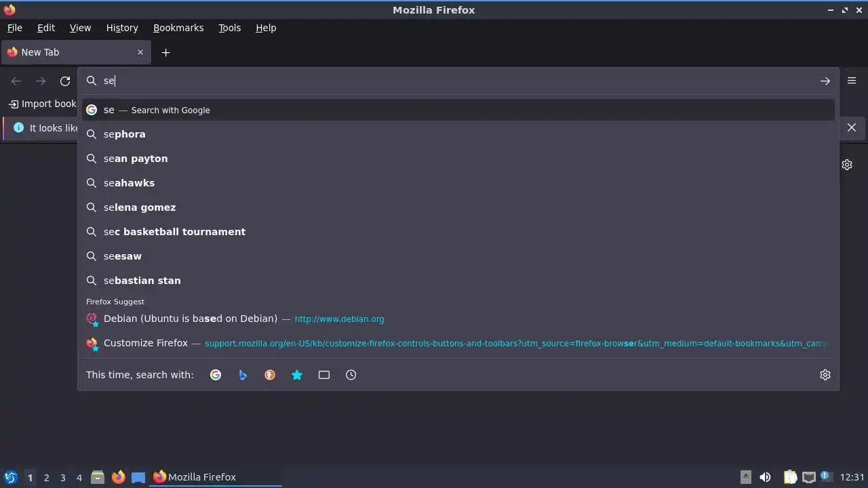Open the History menu
Viewport: 868px width, 488px height.
122,28
